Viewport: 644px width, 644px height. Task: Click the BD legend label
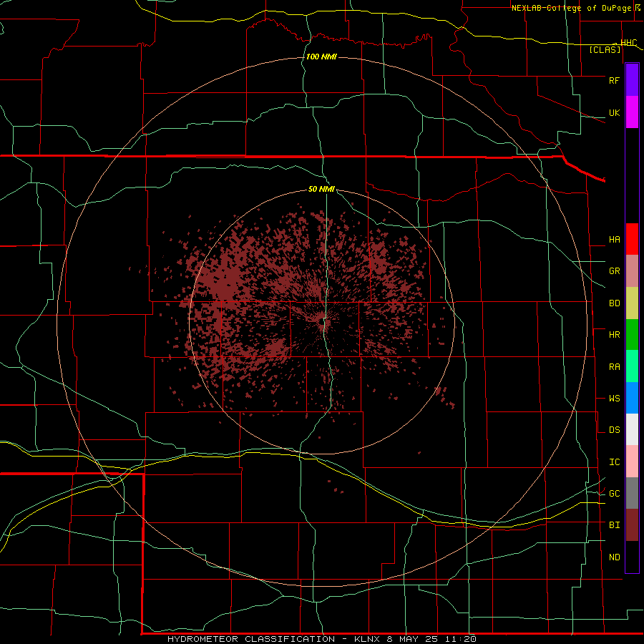coord(615,303)
